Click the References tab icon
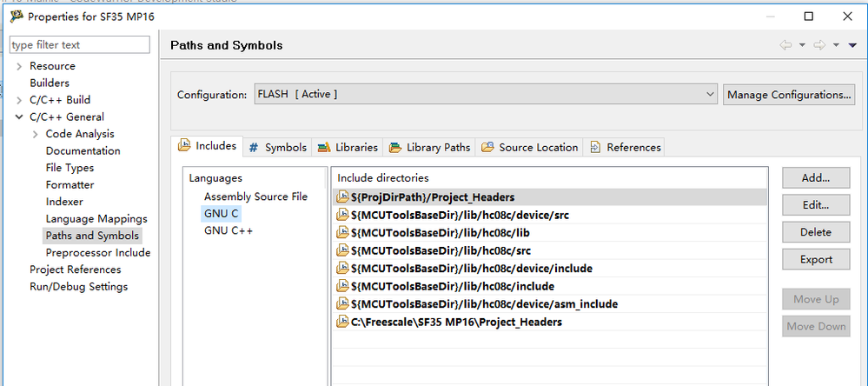The width and height of the screenshot is (868, 386). [595, 147]
